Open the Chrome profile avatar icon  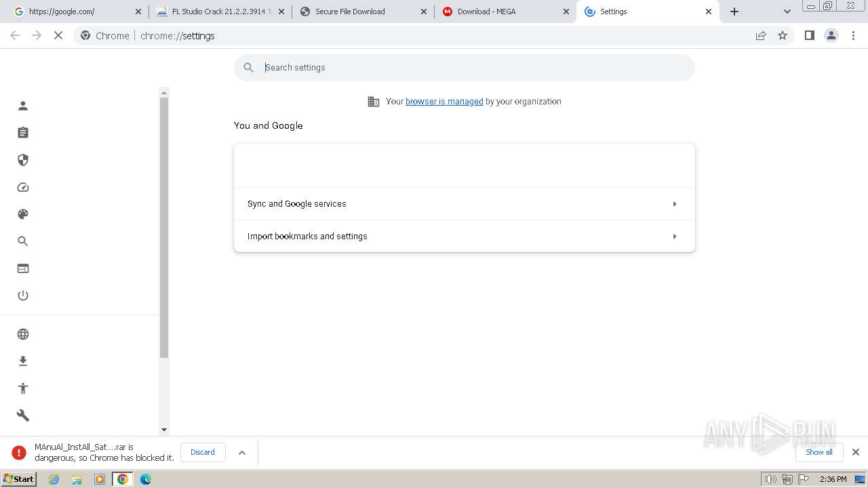[831, 35]
